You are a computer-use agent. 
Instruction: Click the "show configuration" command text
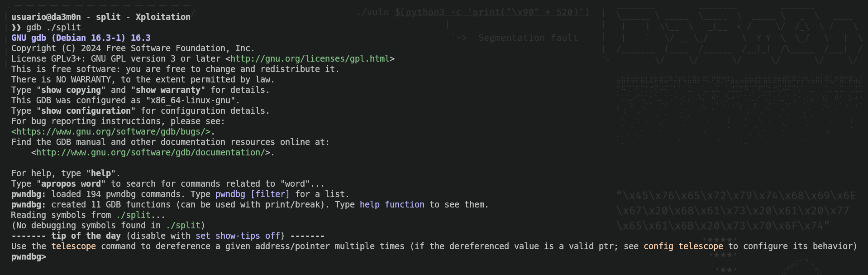pyautogui.click(x=86, y=111)
